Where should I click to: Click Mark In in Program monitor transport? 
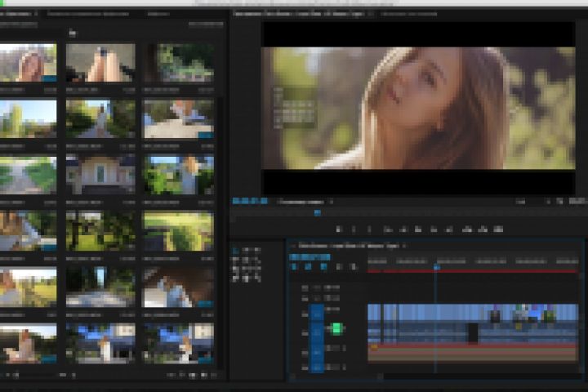(x=354, y=229)
